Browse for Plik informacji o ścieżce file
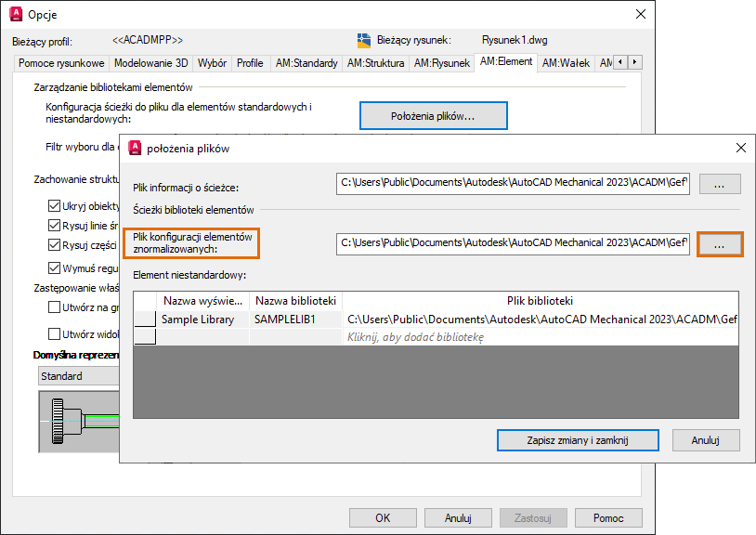The image size is (756, 535). pyautogui.click(x=720, y=184)
